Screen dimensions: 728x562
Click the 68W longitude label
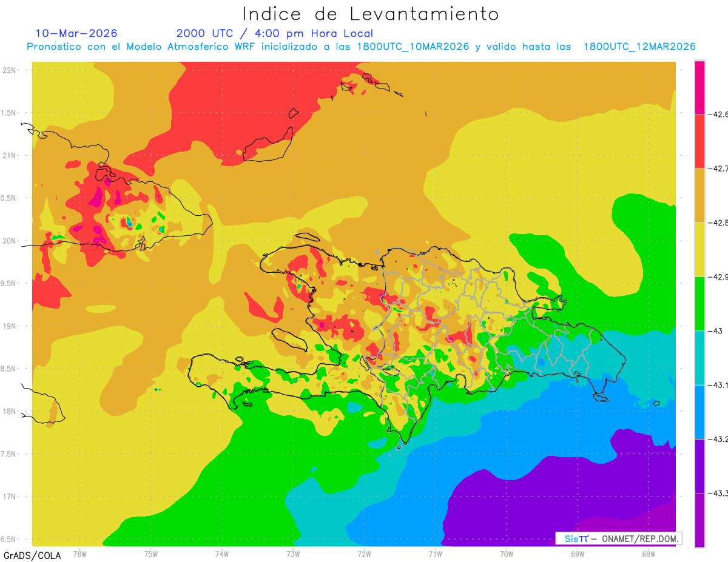pyautogui.click(x=649, y=554)
